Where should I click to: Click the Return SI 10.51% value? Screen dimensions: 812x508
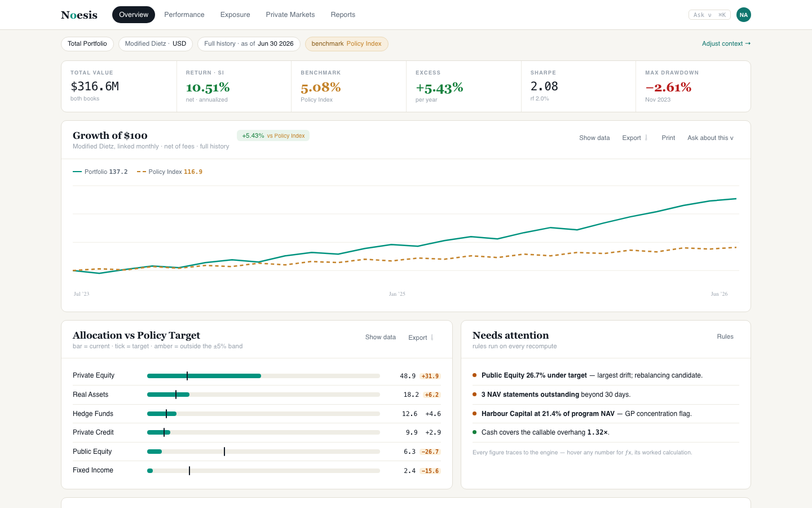point(208,87)
